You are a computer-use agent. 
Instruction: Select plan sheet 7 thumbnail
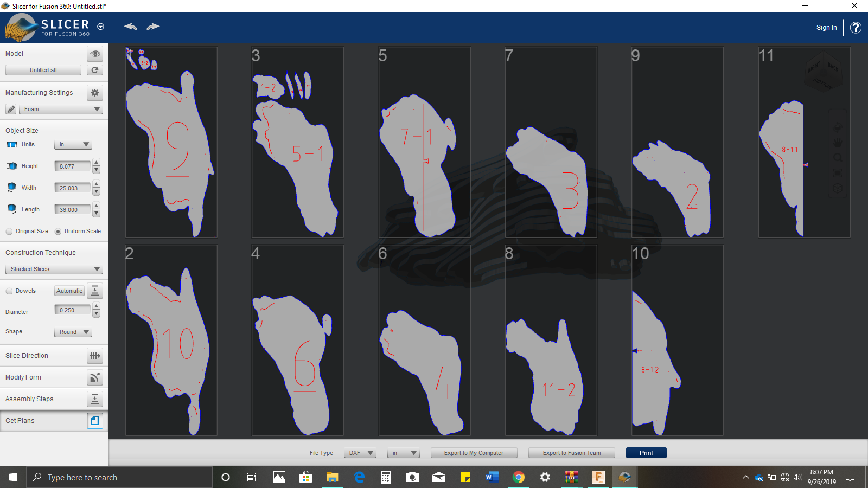click(x=551, y=142)
